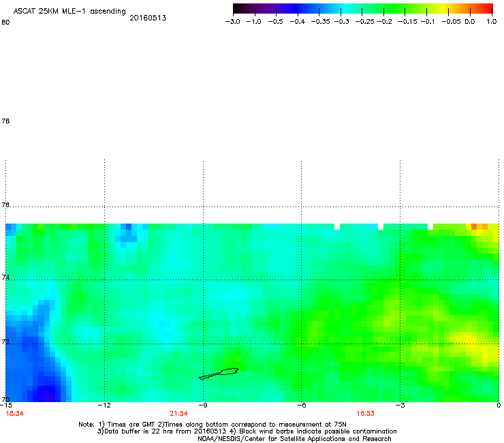The image size is (504, 443).
Task: Click the -0.1 color scale label
Action: click(428, 22)
